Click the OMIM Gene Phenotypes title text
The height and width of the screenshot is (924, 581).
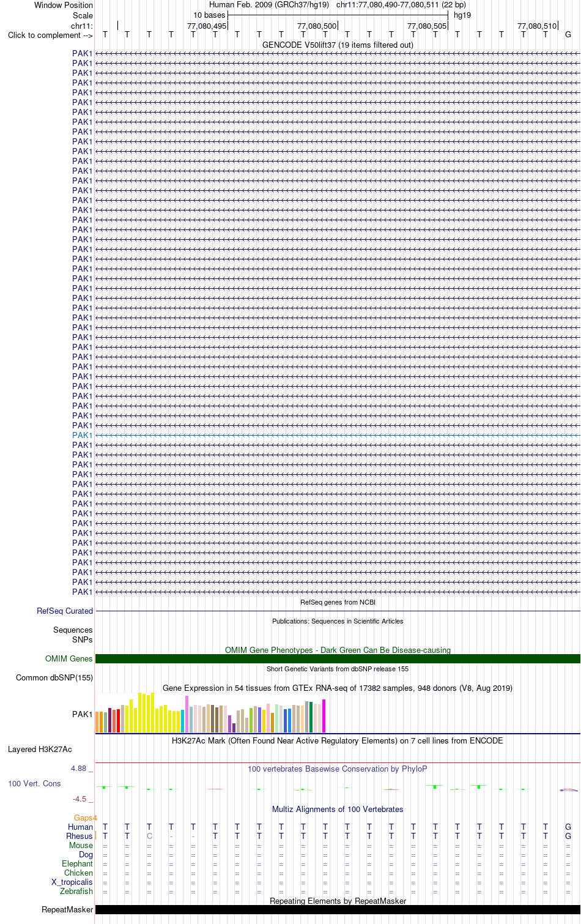click(x=338, y=650)
